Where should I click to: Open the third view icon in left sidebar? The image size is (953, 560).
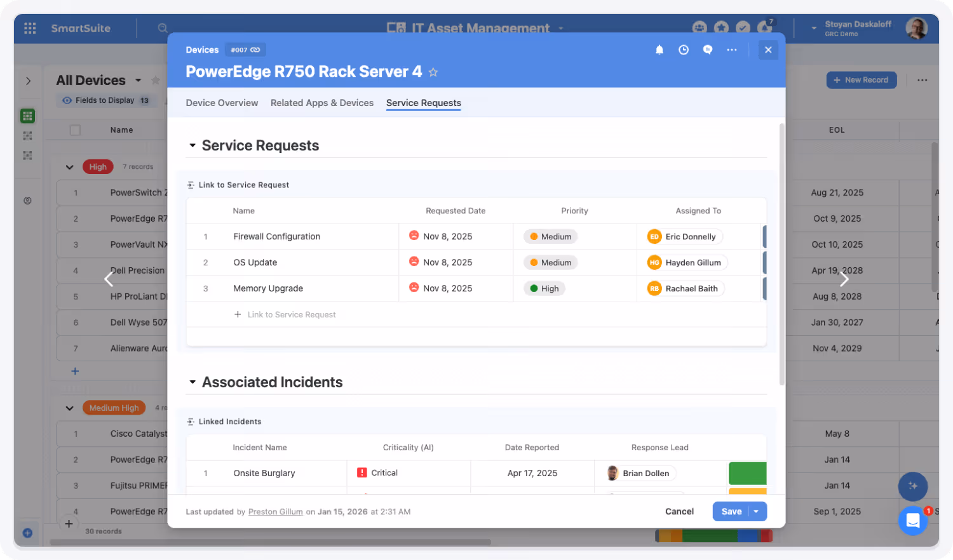27,156
